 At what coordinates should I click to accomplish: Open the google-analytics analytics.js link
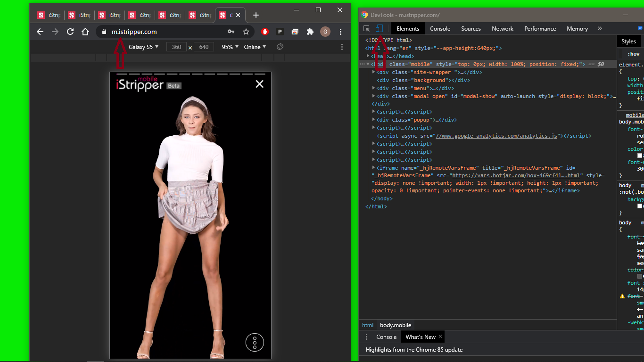[497, 136]
